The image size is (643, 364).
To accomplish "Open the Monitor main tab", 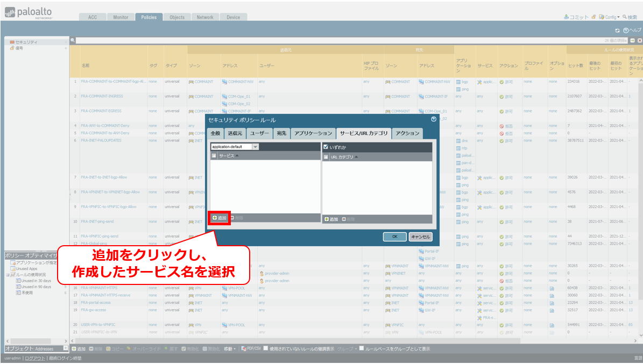I will coord(121,17).
